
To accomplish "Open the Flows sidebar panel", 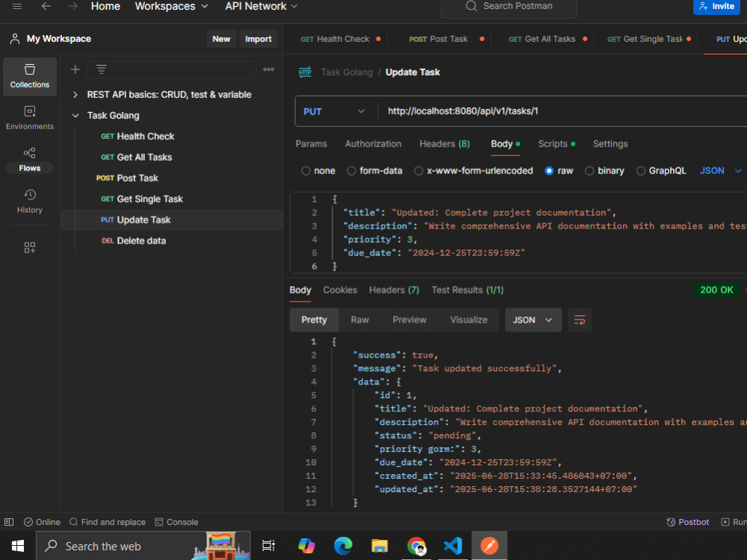I will 30,160.
